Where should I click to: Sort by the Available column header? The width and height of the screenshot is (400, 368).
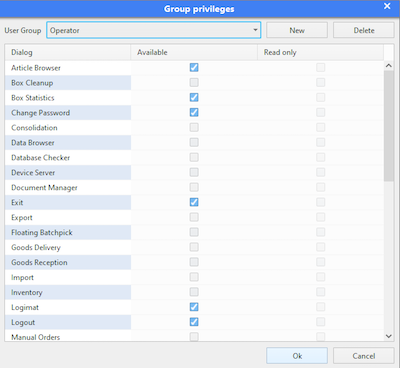click(x=194, y=52)
